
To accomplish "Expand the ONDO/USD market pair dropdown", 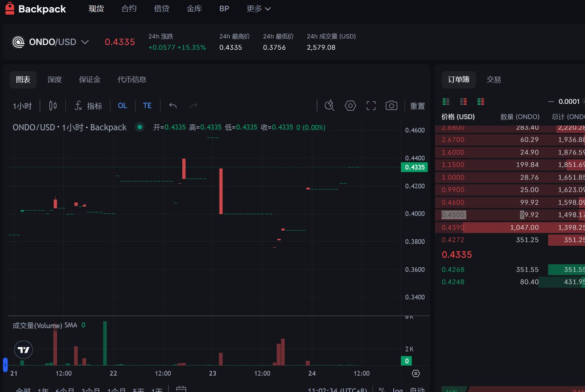I will click(x=85, y=42).
